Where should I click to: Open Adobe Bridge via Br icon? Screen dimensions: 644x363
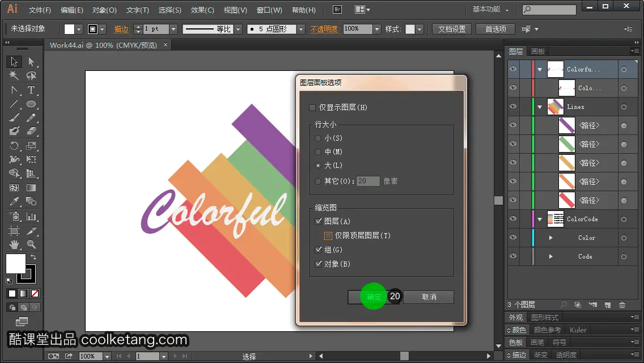pos(337,9)
